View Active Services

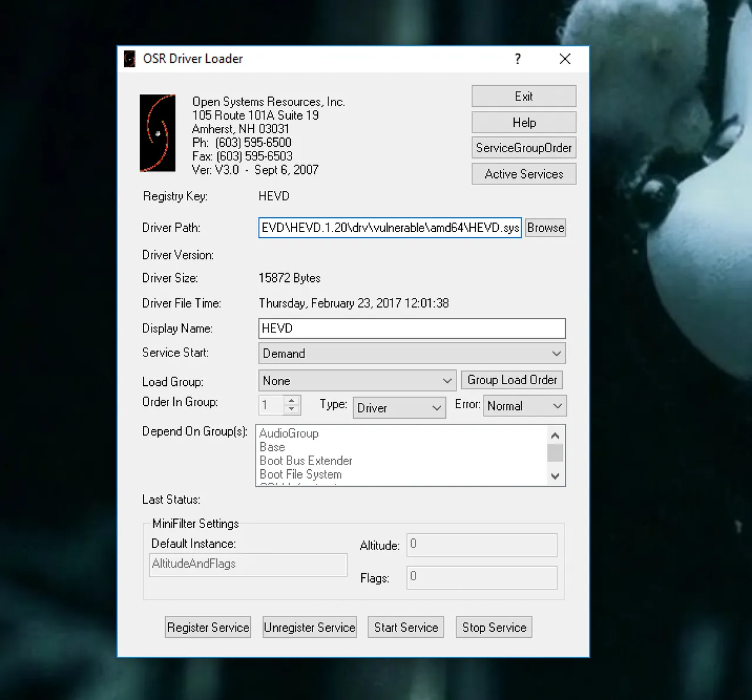(524, 174)
